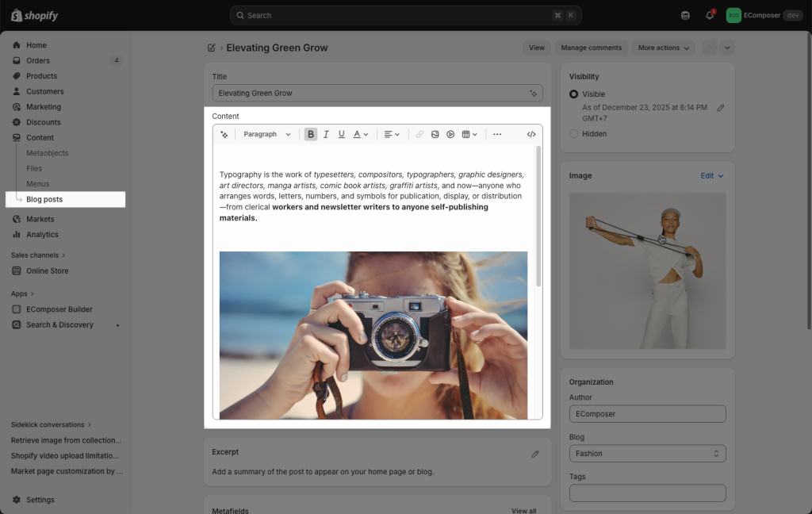
Task: Click the underline formatting icon
Action: 342,135
